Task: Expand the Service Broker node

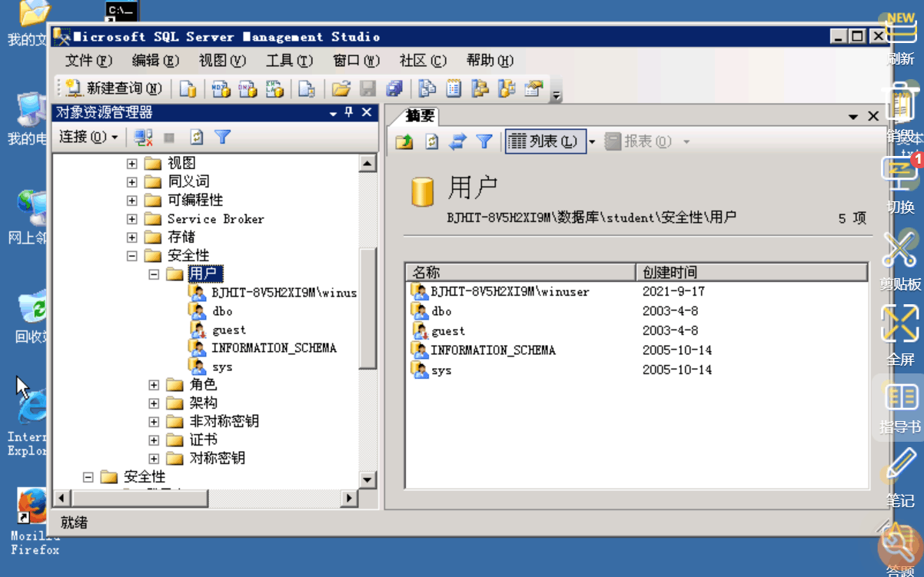Action: [x=132, y=219]
